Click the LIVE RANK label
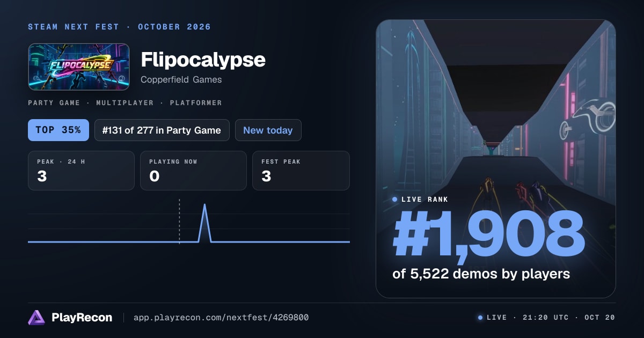Image resolution: width=644 pixels, height=338 pixels. coord(425,200)
